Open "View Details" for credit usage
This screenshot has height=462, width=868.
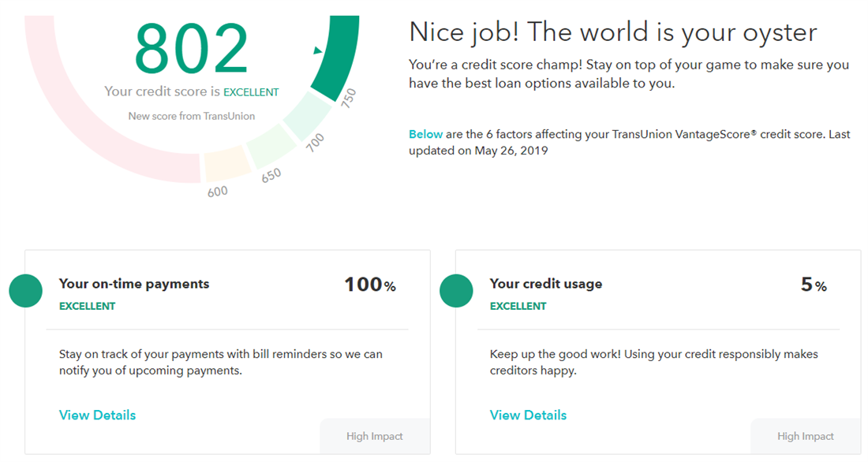[528, 415]
